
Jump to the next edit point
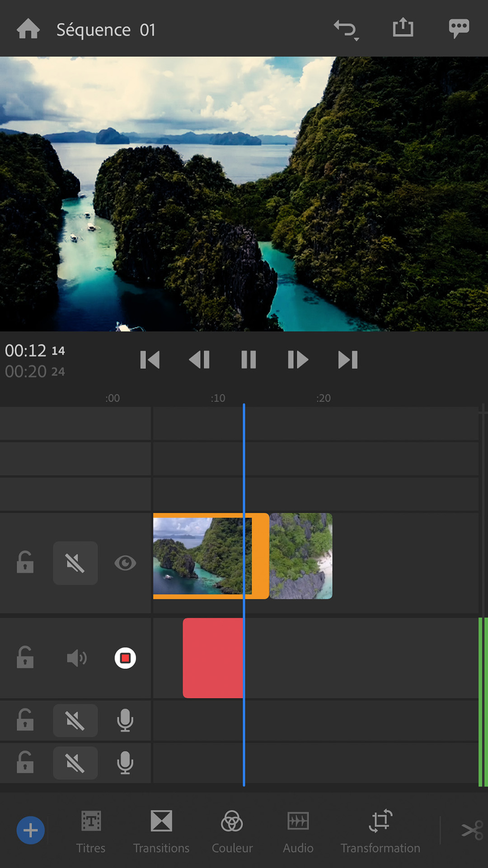(347, 360)
